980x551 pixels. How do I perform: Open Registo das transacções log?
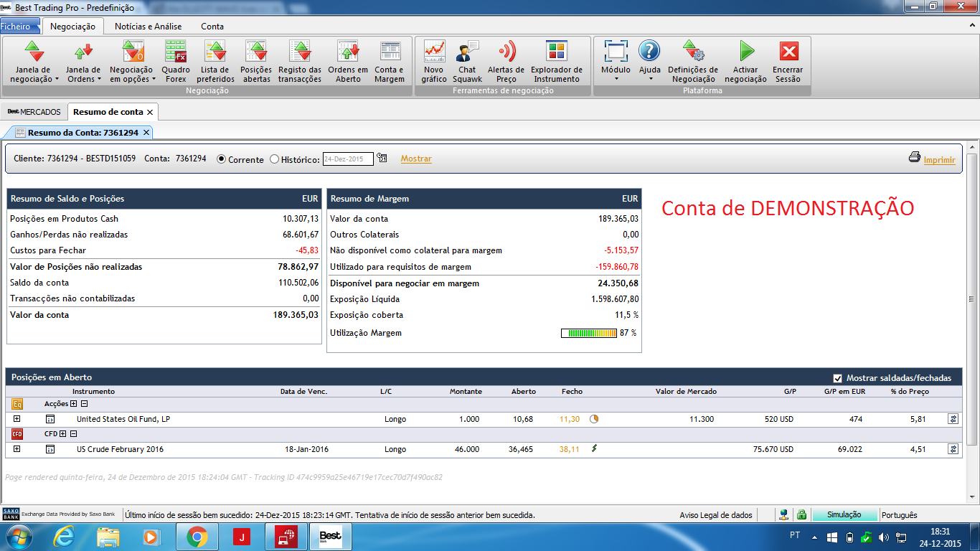(300, 62)
